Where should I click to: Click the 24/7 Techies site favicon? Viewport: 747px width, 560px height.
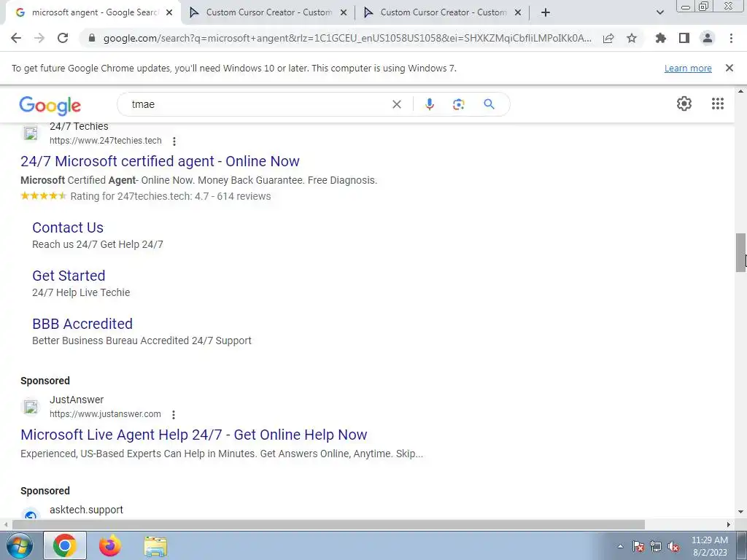[x=31, y=133]
